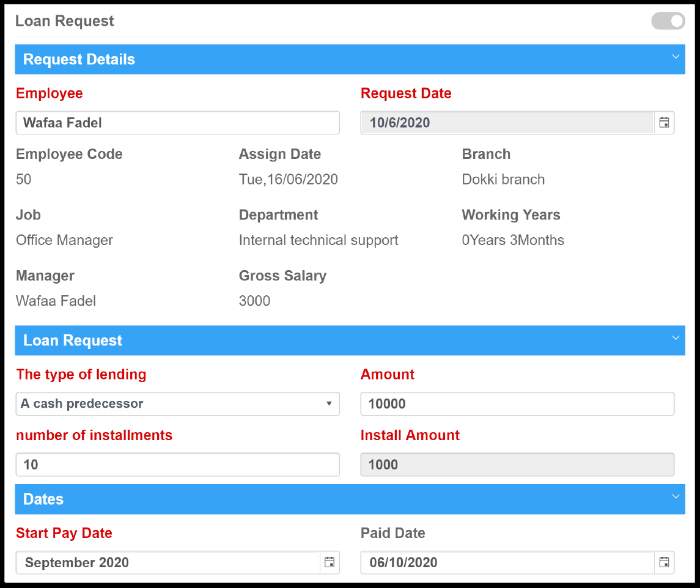Open Start Pay Date calendar icon
This screenshot has width=700, height=588.
tap(330, 562)
